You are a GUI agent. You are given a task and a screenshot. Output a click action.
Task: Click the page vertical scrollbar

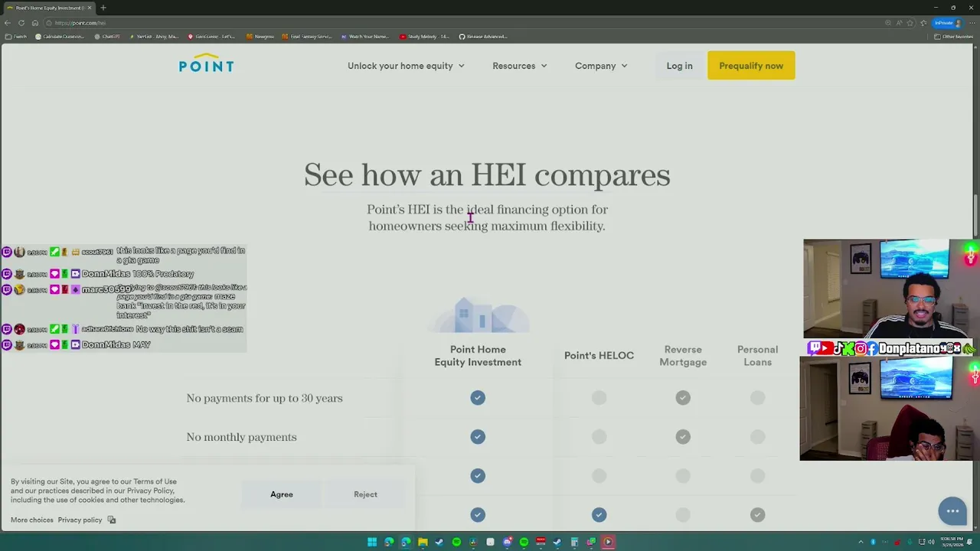pos(976,217)
